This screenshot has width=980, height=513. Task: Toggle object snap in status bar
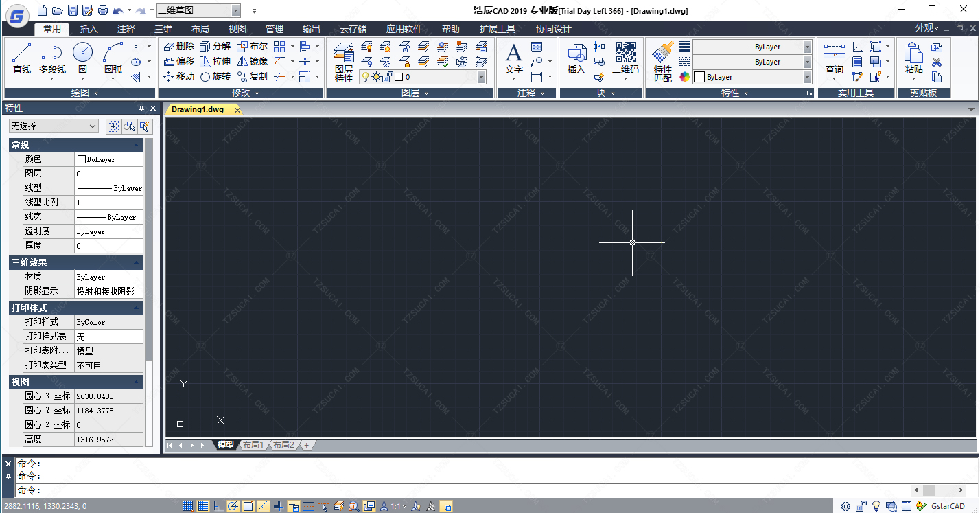click(248, 506)
